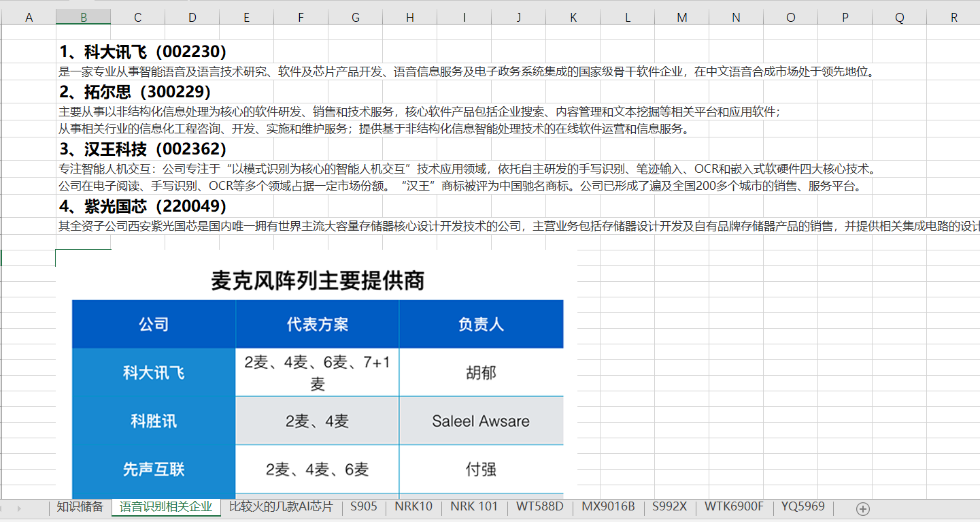
Task: Click the row starting 公司在电子阅读、手写识别
Action: 460,186
